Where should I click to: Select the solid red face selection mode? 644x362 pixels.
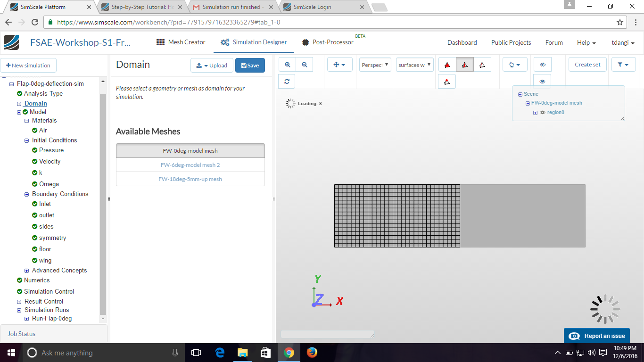447,65
